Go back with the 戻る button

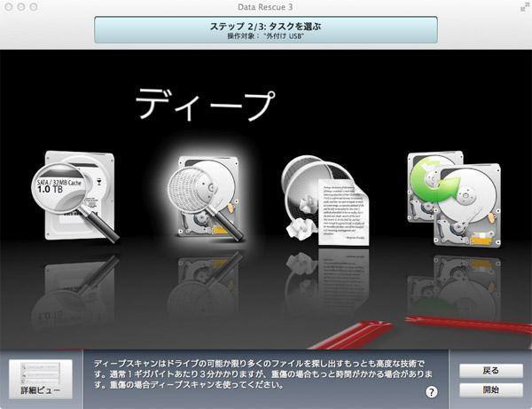tap(490, 370)
